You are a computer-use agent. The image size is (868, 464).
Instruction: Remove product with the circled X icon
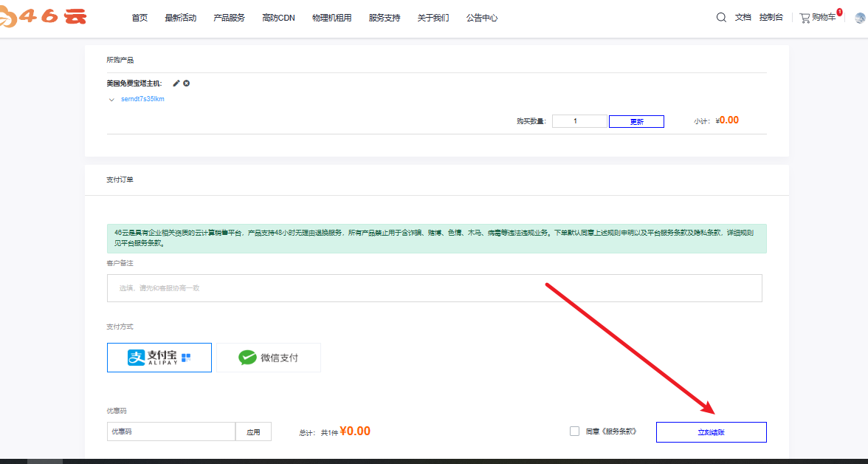pos(187,83)
